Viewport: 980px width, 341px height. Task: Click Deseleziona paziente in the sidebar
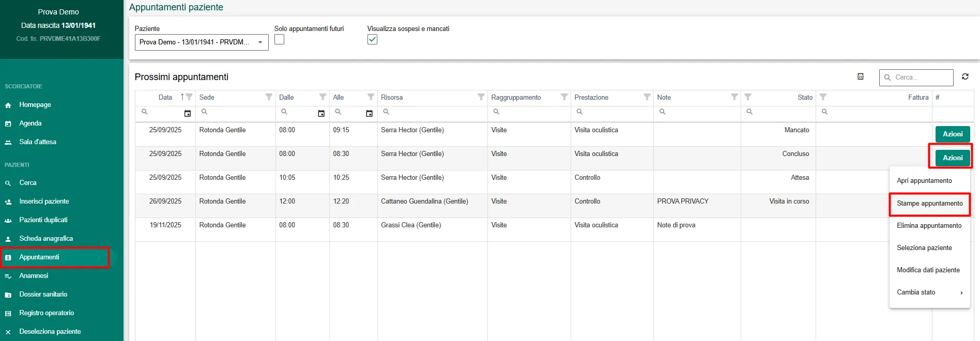tap(50, 332)
